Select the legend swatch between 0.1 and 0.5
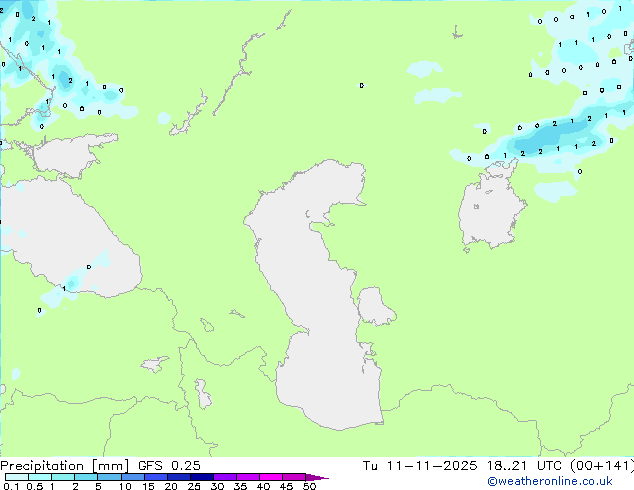The width and height of the screenshot is (634, 490). coord(17,477)
